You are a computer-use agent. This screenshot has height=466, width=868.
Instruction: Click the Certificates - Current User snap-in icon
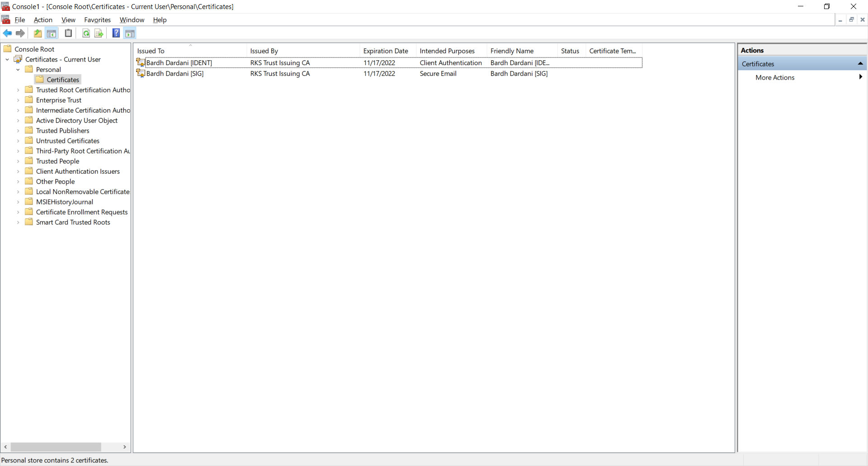coord(18,59)
